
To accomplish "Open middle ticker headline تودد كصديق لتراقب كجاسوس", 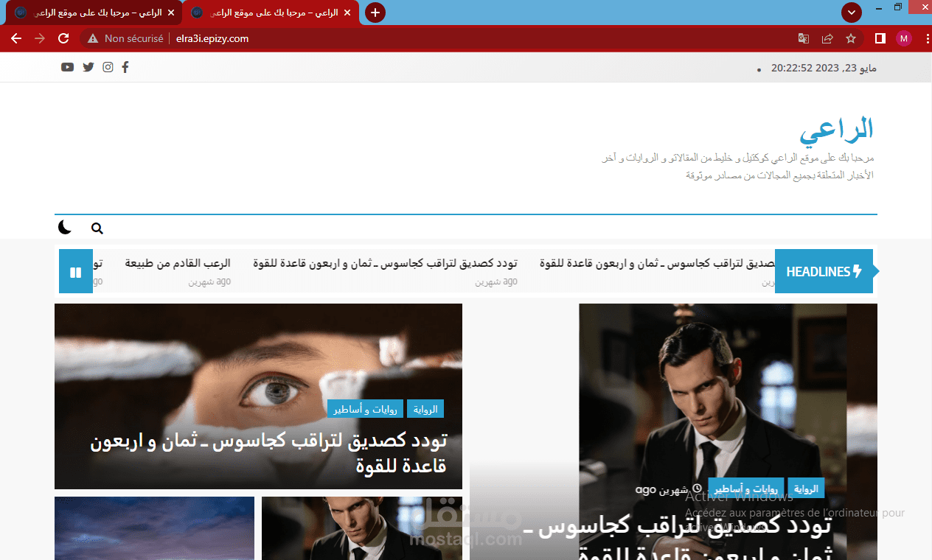I will [385, 263].
